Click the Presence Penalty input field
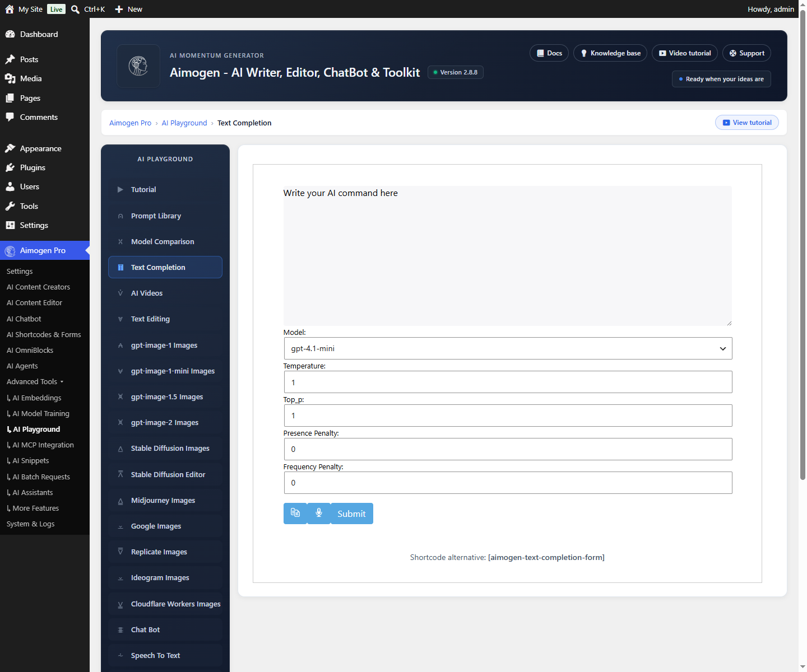The width and height of the screenshot is (807, 672). 508,449
